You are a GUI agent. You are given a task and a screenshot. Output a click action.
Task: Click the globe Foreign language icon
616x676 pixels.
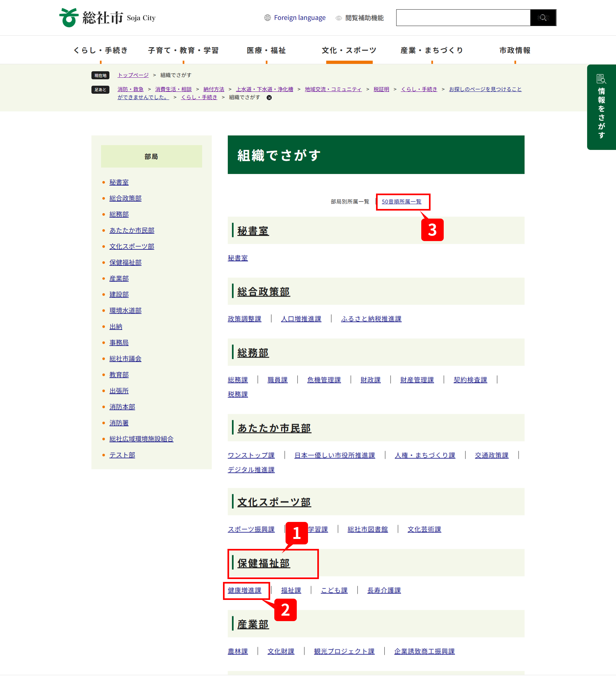point(267,18)
